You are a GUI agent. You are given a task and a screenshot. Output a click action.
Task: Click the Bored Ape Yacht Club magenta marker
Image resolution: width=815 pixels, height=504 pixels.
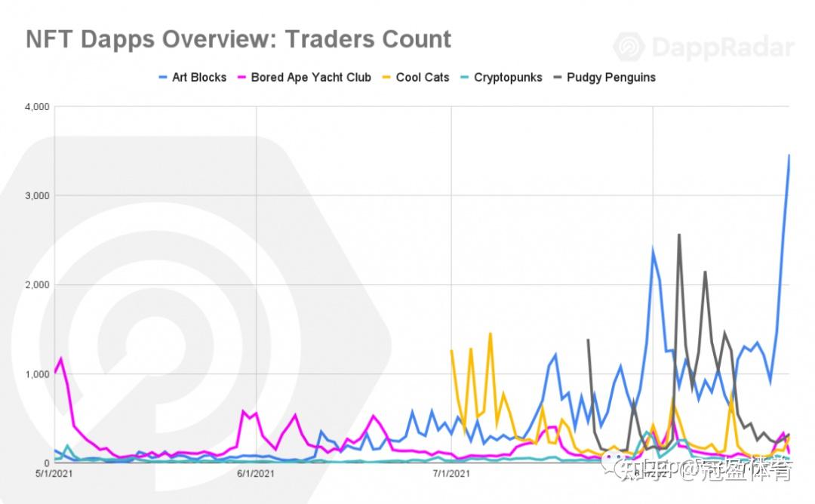pyautogui.click(x=241, y=77)
